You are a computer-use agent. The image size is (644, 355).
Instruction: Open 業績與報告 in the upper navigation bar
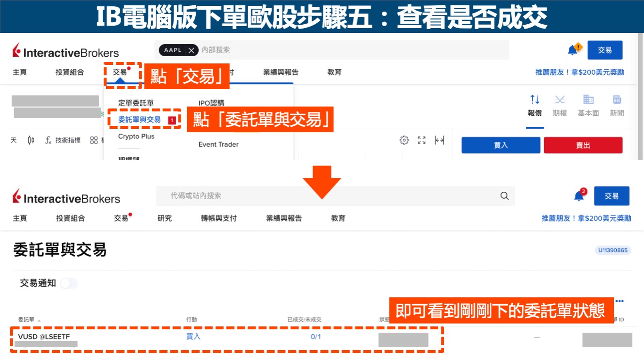tap(281, 72)
